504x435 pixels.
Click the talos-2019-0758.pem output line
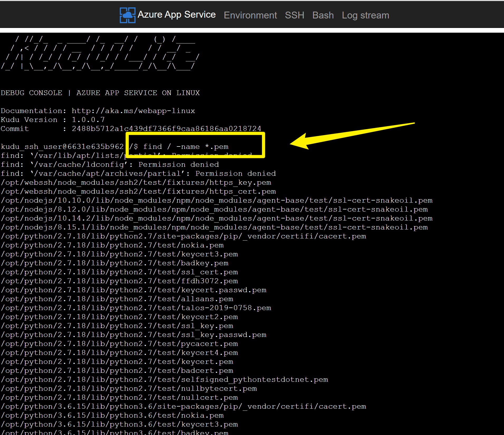(136, 308)
